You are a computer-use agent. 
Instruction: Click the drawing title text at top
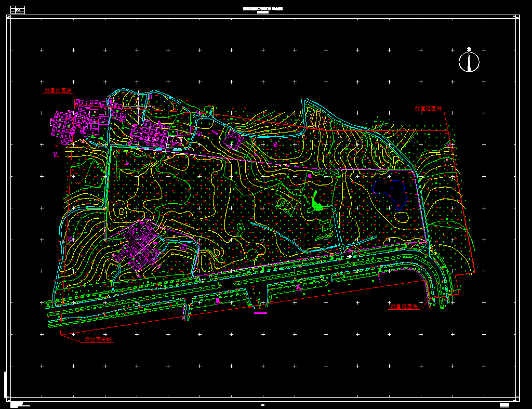pyautogui.click(x=262, y=9)
